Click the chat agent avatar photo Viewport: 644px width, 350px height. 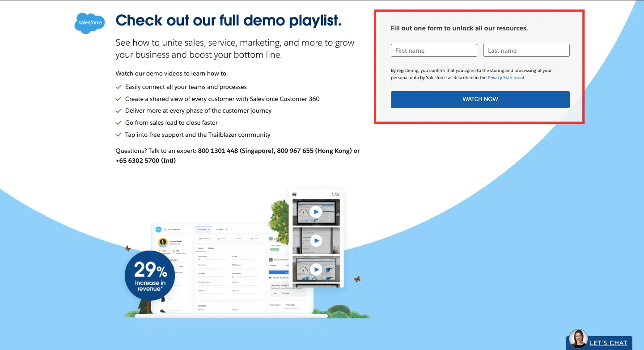tap(578, 339)
